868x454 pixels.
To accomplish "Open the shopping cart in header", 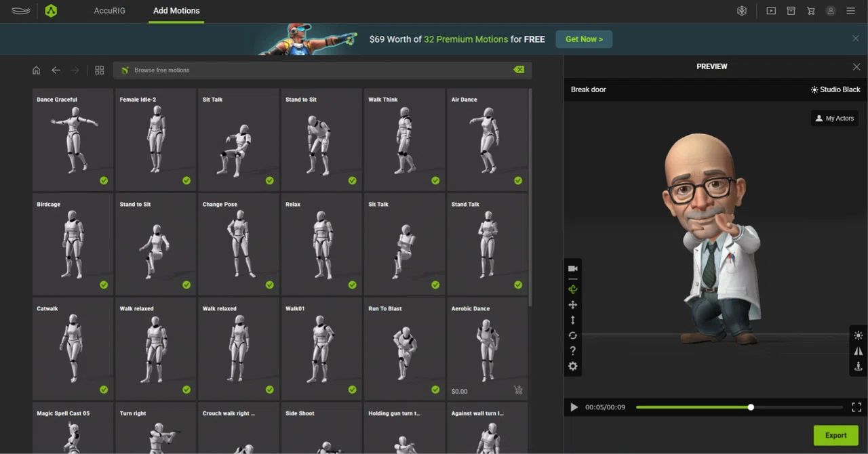I will point(810,11).
